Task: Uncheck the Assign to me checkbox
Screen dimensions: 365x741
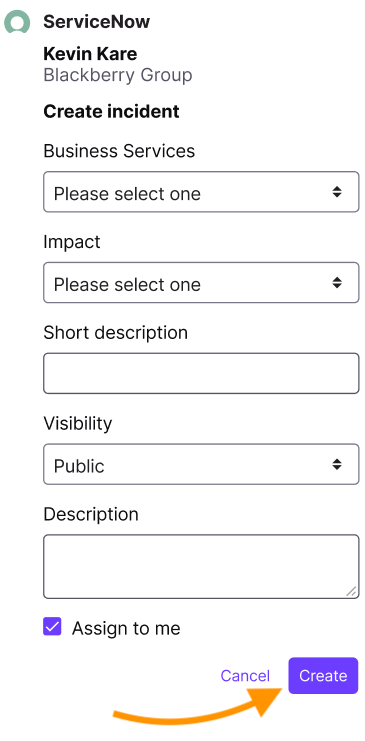Action: click(52, 627)
